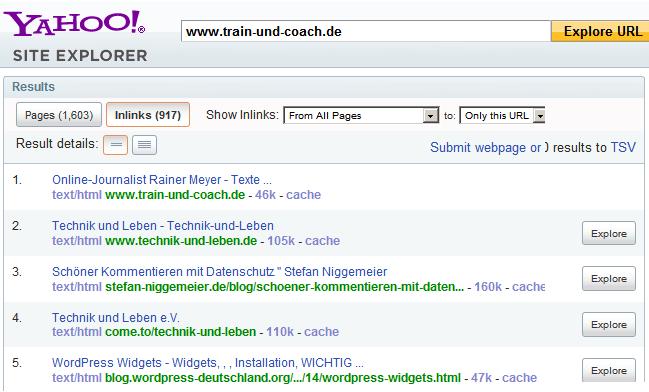Click the 47k size of result 5
The width and height of the screenshot is (649, 392).
tap(481, 378)
